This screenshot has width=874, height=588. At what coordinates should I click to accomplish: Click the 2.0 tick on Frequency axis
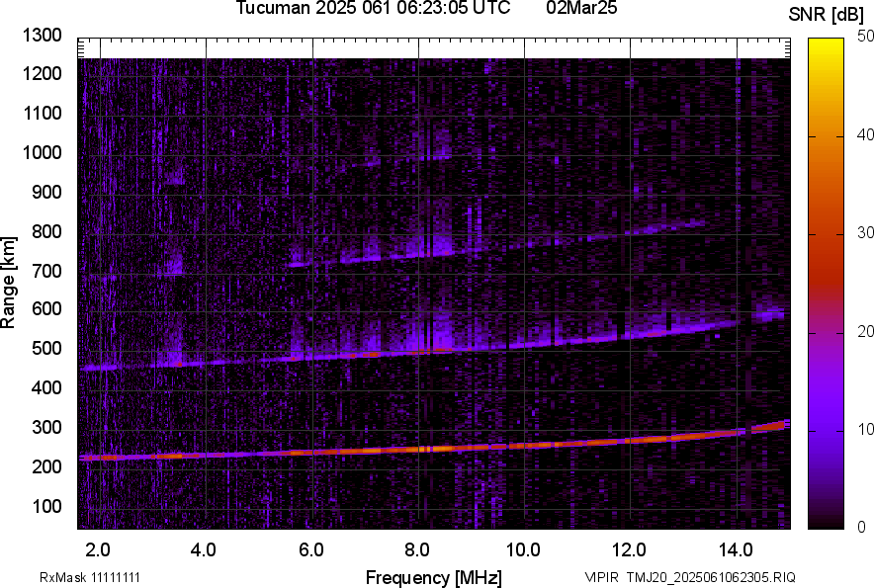[98, 548]
